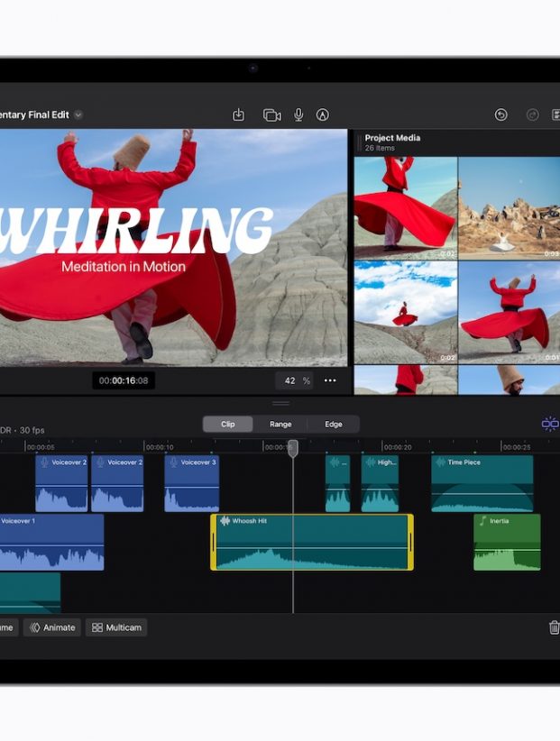Click the import media icon in the toolbar
This screenshot has height=741, width=560.
coord(239,115)
